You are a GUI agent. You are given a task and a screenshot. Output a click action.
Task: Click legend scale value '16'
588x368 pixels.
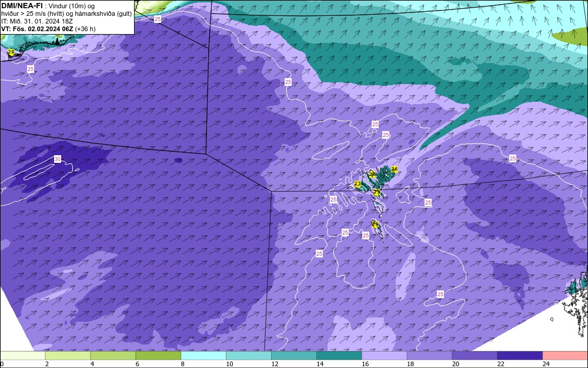coord(365,364)
